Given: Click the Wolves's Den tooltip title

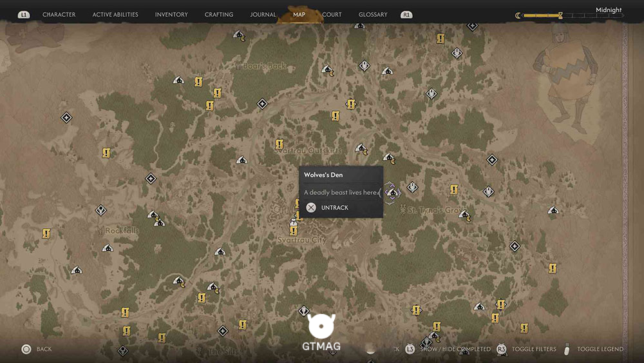Looking at the screenshot, I should (x=323, y=175).
